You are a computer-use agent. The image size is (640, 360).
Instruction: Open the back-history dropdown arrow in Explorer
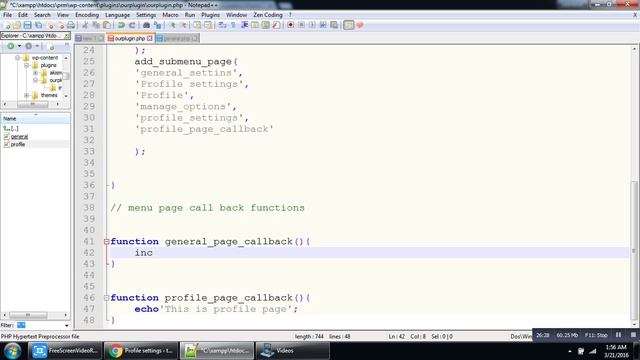[19, 46]
